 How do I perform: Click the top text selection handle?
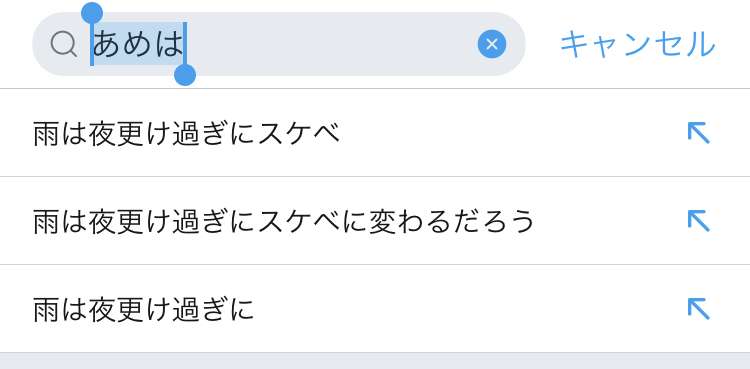tap(92, 12)
